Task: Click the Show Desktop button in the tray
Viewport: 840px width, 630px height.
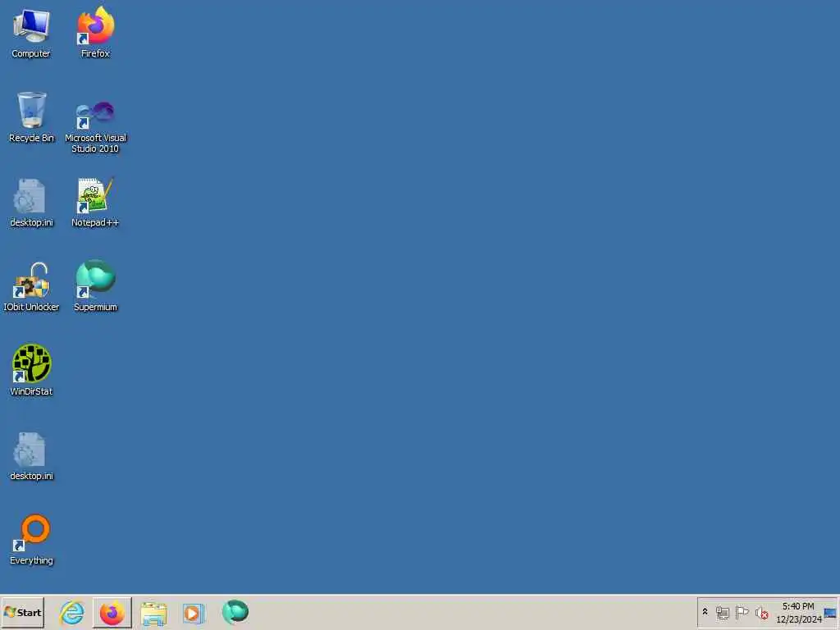Action: coord(830,613)
